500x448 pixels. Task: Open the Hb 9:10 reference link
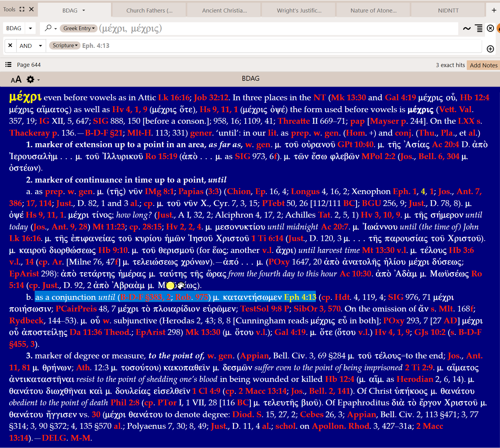pyautogui.click(x=113, y=250)
